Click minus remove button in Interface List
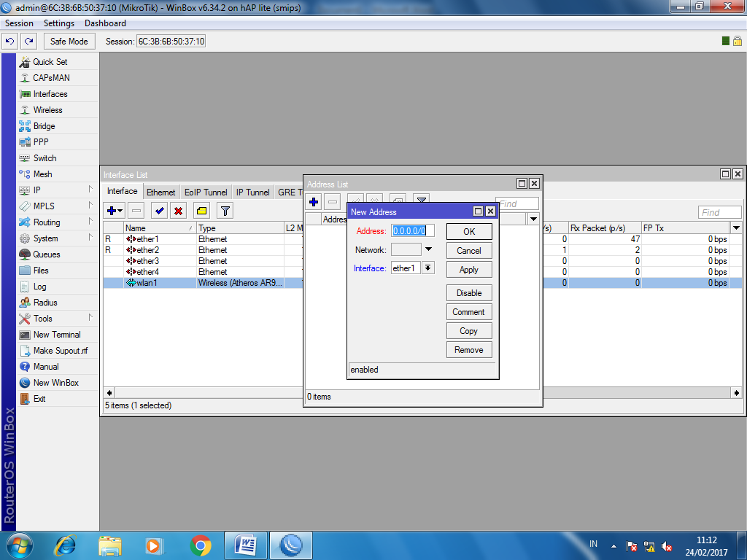Screen dimensions: 747x560 point(136,211)
